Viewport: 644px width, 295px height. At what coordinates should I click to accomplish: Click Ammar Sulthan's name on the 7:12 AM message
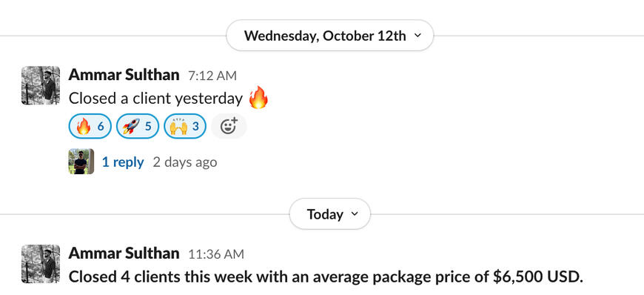[124, 75]
